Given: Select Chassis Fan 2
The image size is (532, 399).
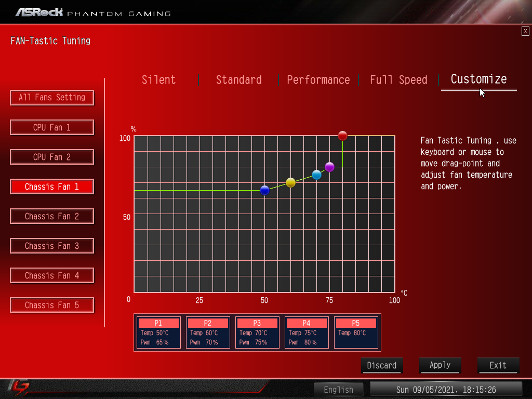Looking at the screenshot, I should pos(52,217).
